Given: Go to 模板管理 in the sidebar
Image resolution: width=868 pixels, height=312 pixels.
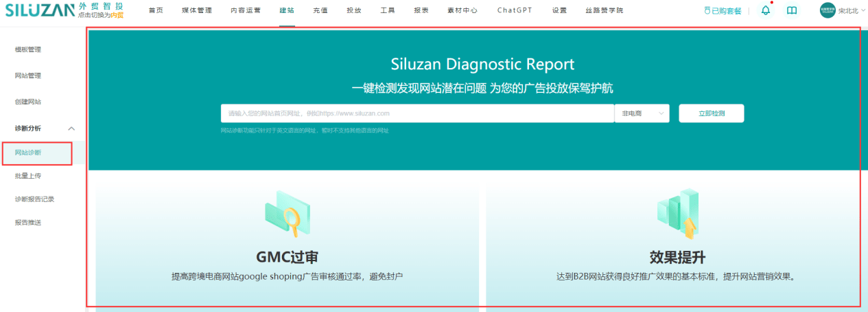Looking at the screenshot, I should click(x=28, y=49).
